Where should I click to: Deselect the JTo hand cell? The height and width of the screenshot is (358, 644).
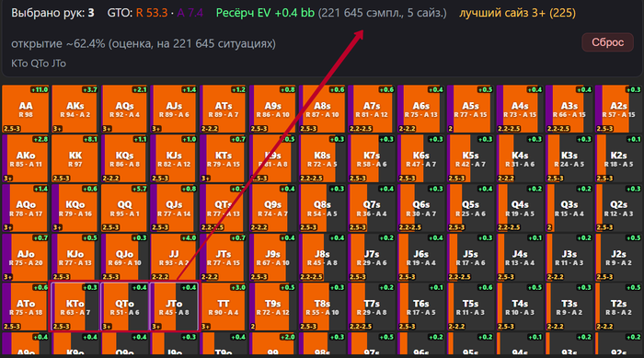(174, 306)
